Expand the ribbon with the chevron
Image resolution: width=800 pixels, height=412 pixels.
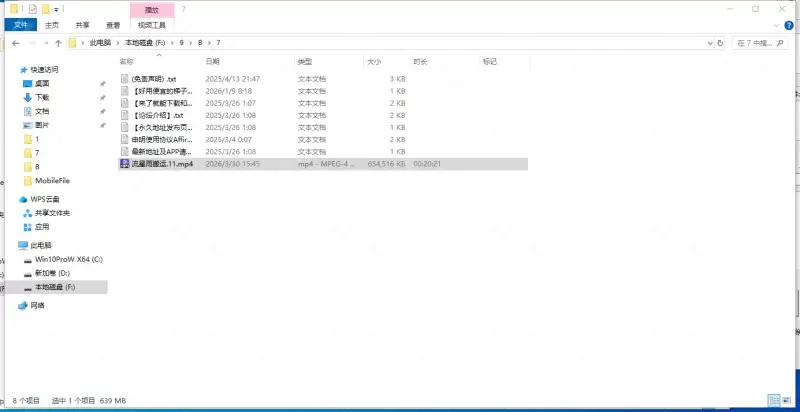(776, 24)
